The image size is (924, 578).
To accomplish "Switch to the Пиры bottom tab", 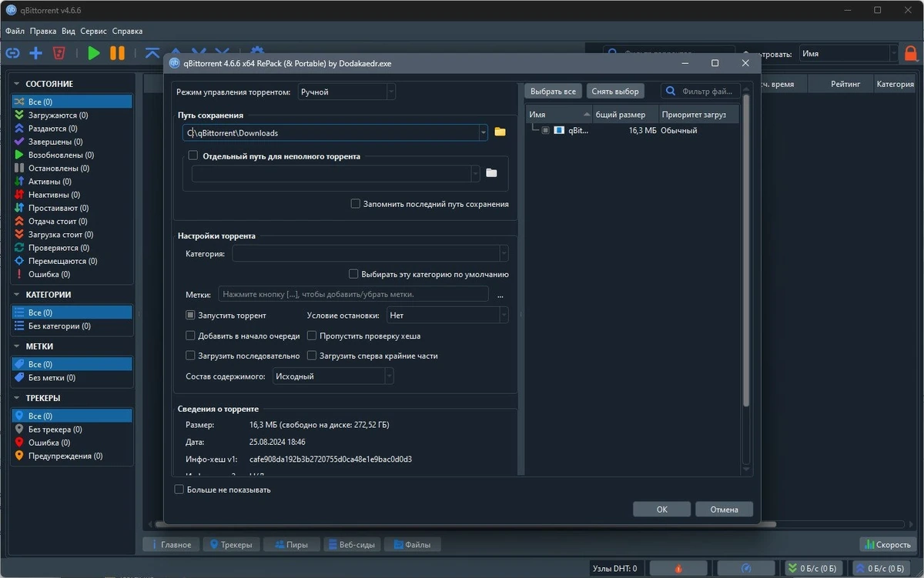I will click(x=291, y=544).
